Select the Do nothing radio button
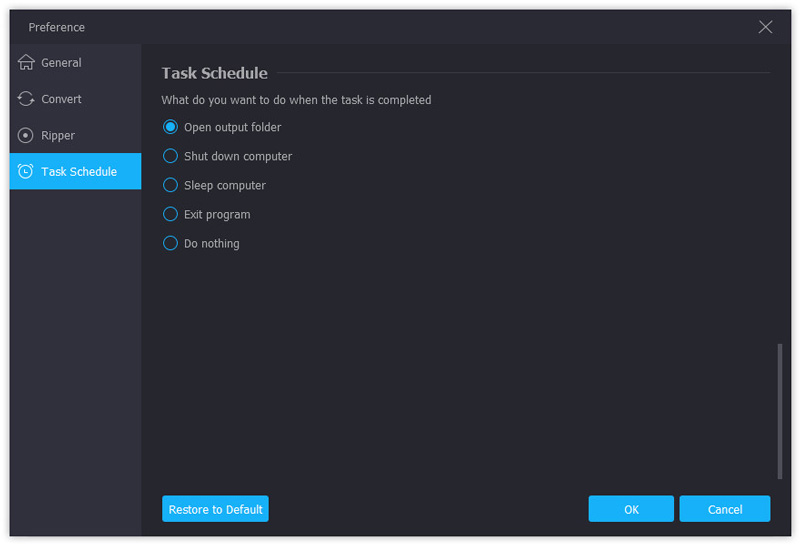Image resolution: width=800 pixels, height=545 pixels. coord(171,243)
